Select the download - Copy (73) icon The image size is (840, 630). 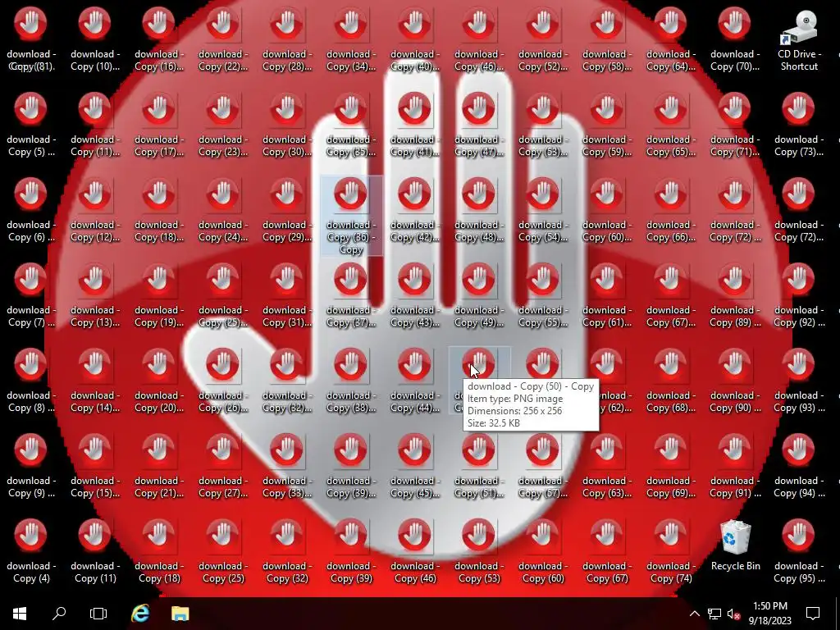[x=799, y=126]
